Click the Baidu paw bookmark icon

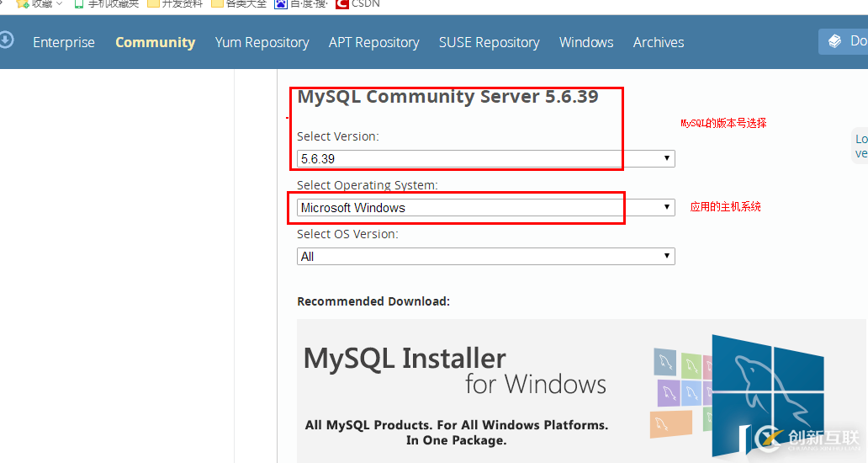click(x=281, y=4)
